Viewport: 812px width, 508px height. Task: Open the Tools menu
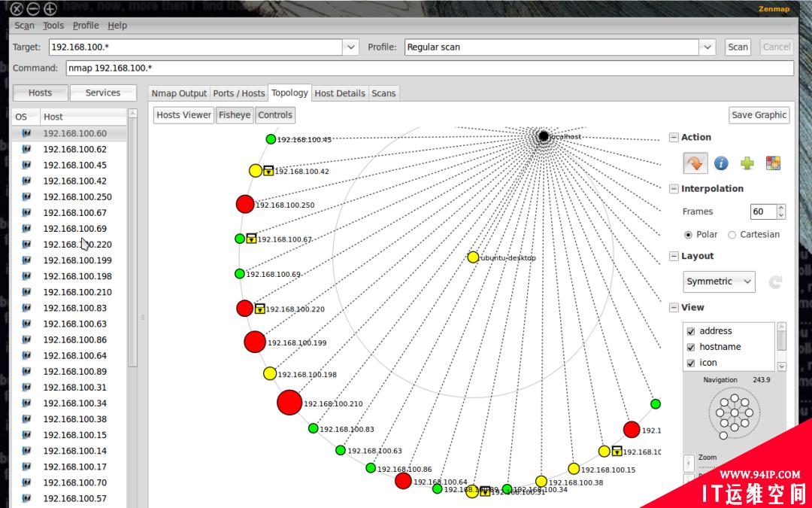tap(53, 26)
